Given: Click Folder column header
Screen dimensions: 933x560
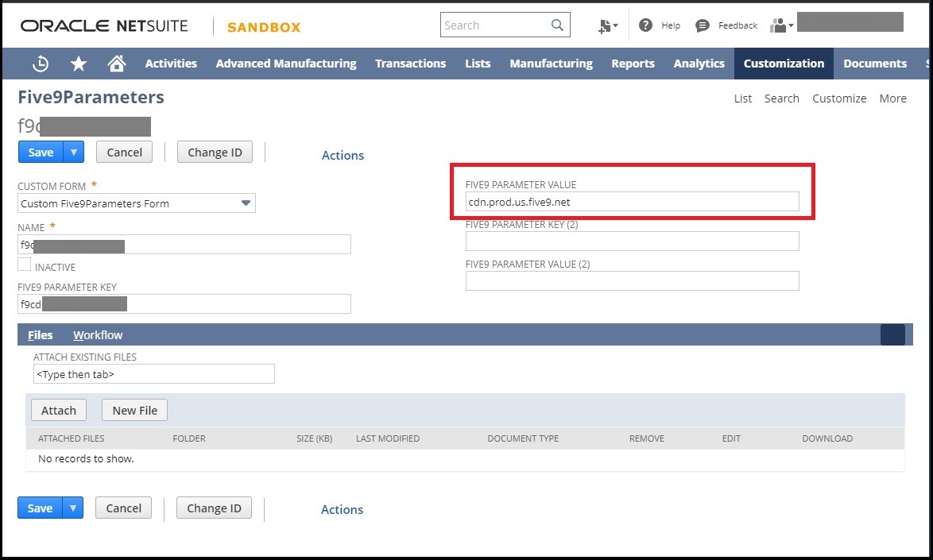Looking at the screenshot, I should coord(189,438).
